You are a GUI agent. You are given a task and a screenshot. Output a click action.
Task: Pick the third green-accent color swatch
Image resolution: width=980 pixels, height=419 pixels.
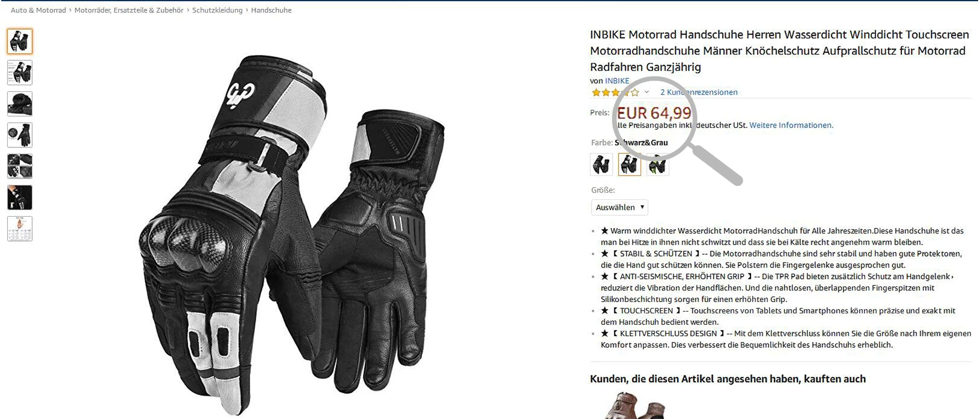(658, 164)
